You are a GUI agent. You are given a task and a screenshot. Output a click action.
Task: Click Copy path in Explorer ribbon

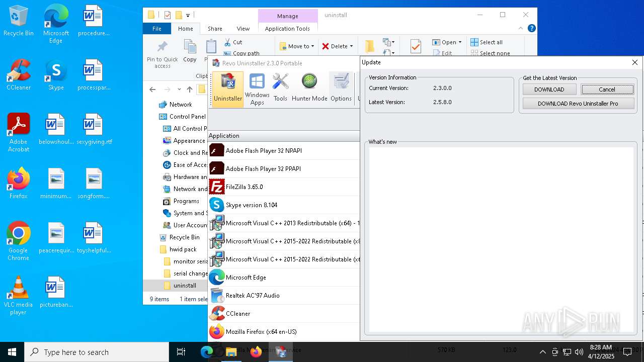pos(242,53)
